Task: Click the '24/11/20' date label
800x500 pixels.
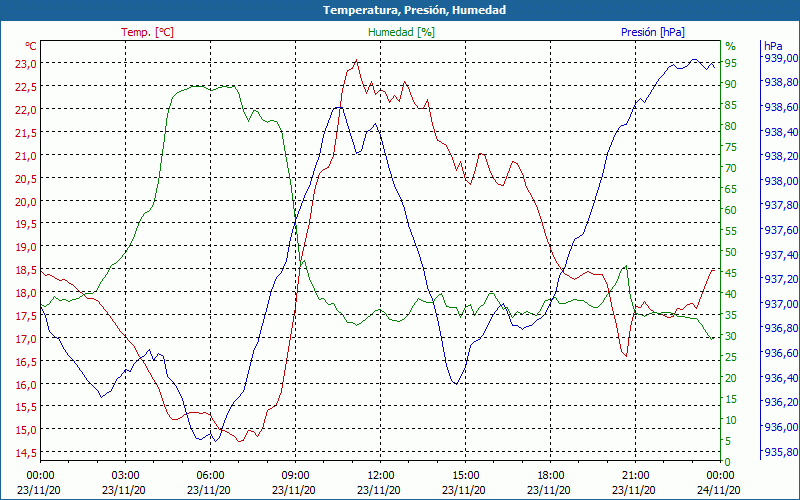Action: tap(719, 491)
